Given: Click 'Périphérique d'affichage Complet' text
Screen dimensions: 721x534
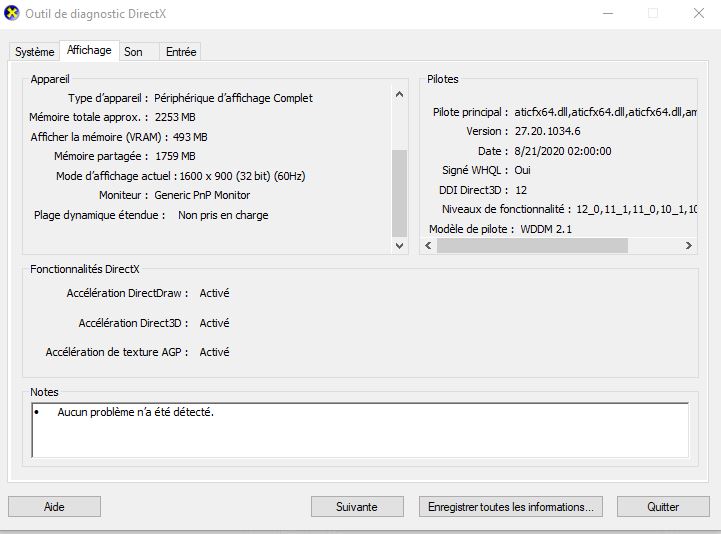Looking at the screenshot, I should (233, 98).
